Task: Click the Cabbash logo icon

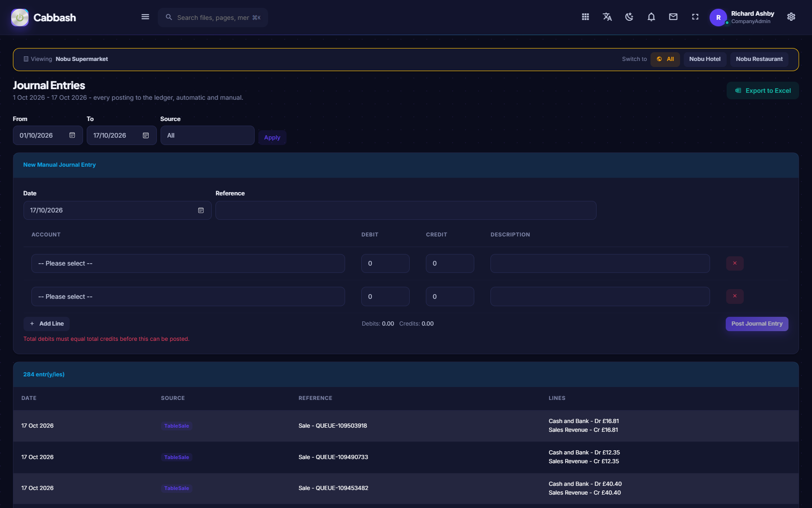Action: (20, 18)
